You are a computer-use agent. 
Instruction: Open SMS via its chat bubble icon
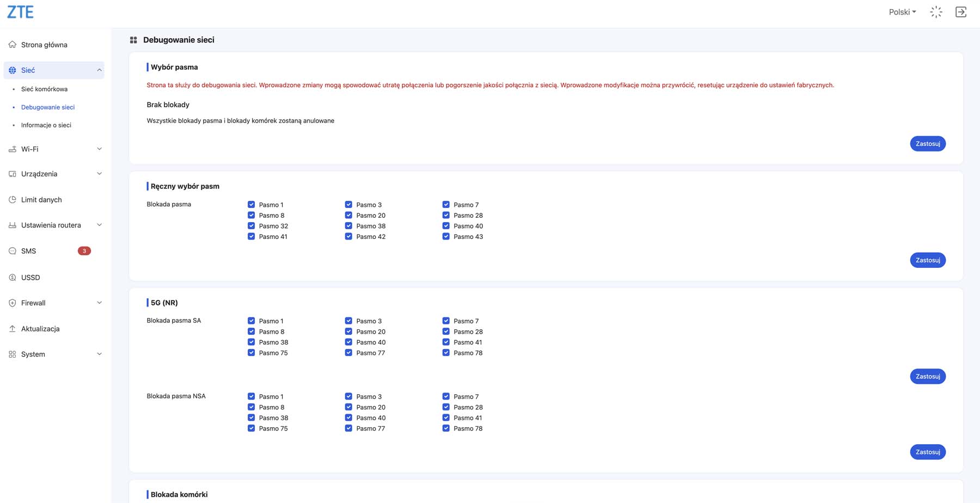(13, 251)
